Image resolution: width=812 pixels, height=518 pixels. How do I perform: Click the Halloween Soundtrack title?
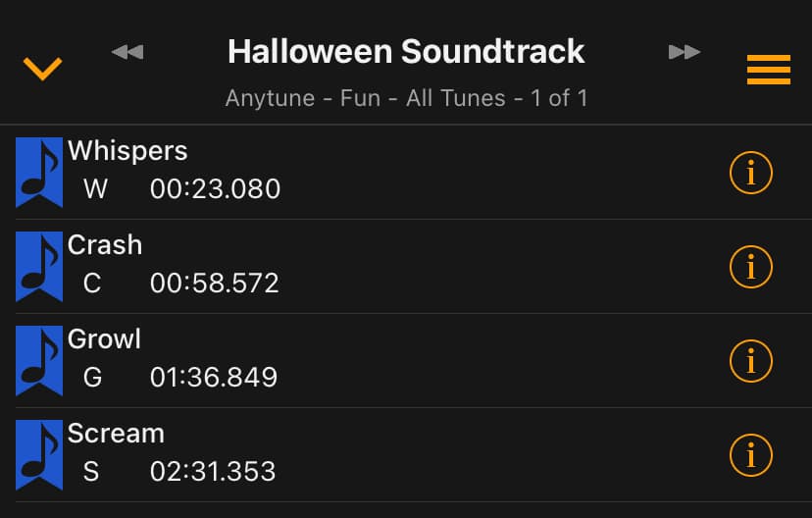[406, 51]
